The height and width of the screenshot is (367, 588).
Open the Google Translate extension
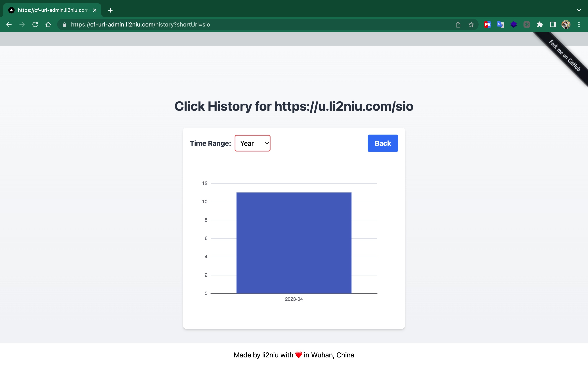coord(501,24)
